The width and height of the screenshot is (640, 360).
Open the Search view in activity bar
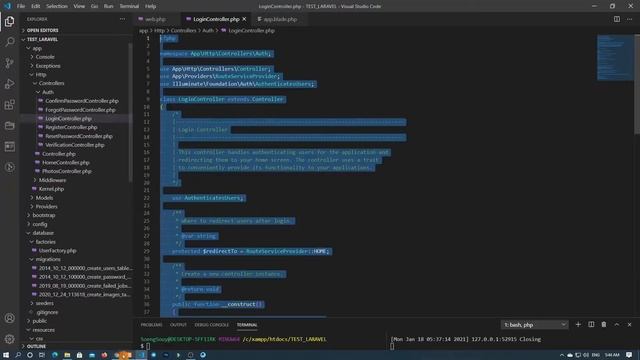tap(9, 42)
